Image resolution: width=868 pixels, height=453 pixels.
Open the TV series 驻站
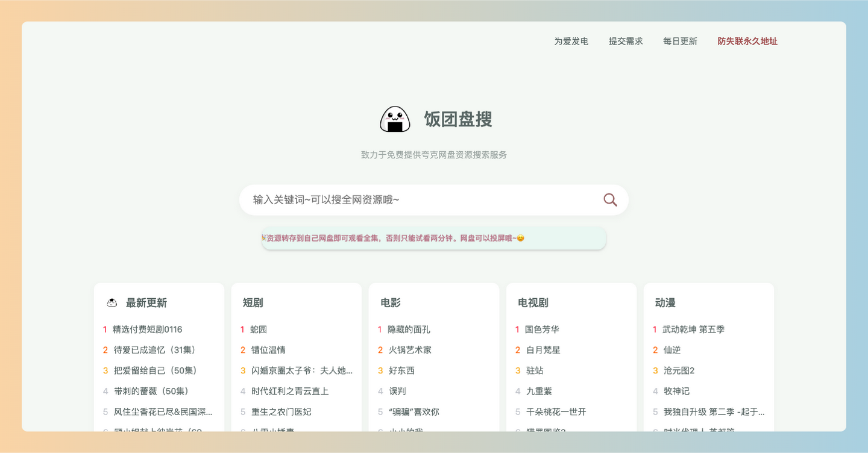535,370
